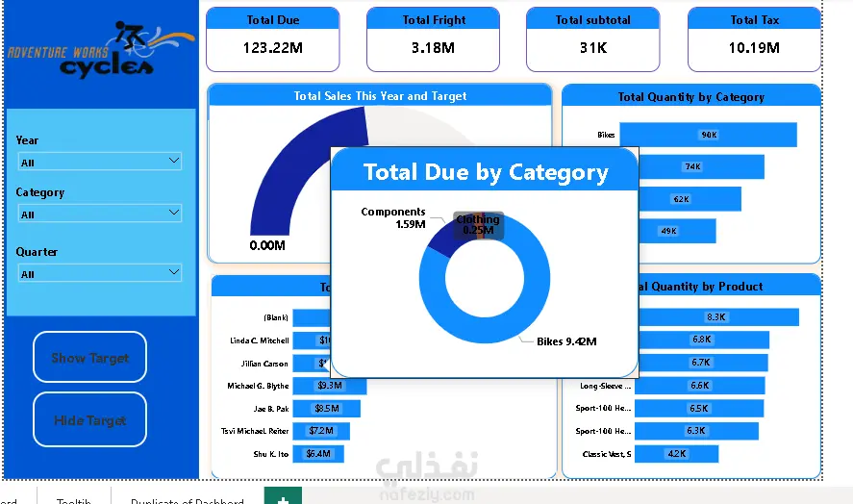Select the 62K category quantity bar
The image size is (853, 504).
point(690,199)
